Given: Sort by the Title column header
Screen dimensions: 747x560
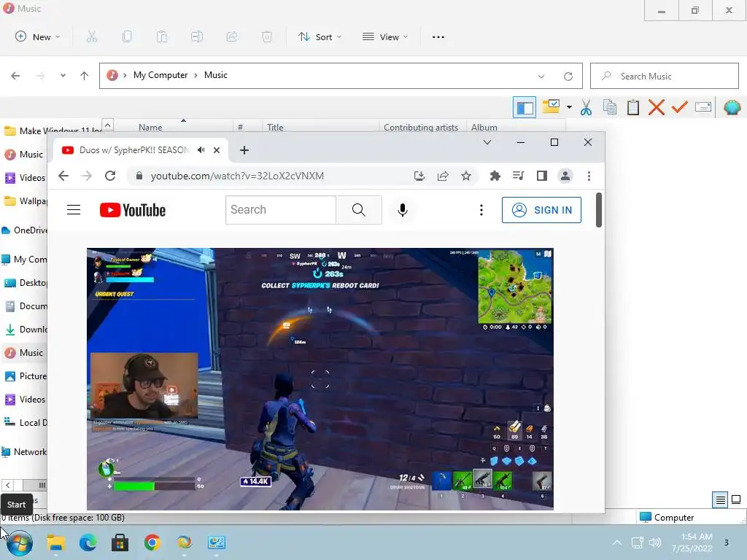Looking at the screenshot, I should click(x=320, y=127).
